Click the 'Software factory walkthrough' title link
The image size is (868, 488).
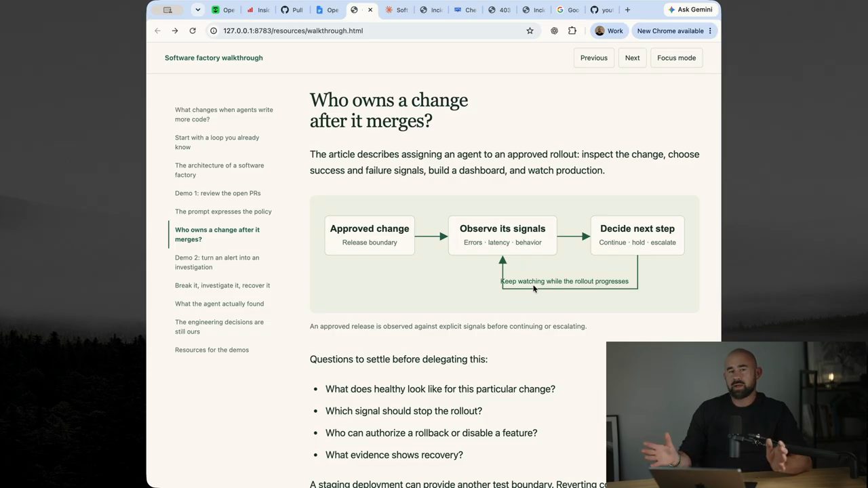click(214, 58)
